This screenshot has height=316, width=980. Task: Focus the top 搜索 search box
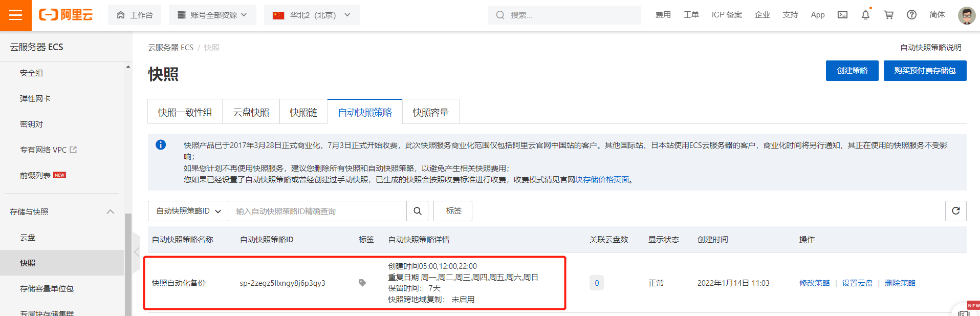click(564, 15)
